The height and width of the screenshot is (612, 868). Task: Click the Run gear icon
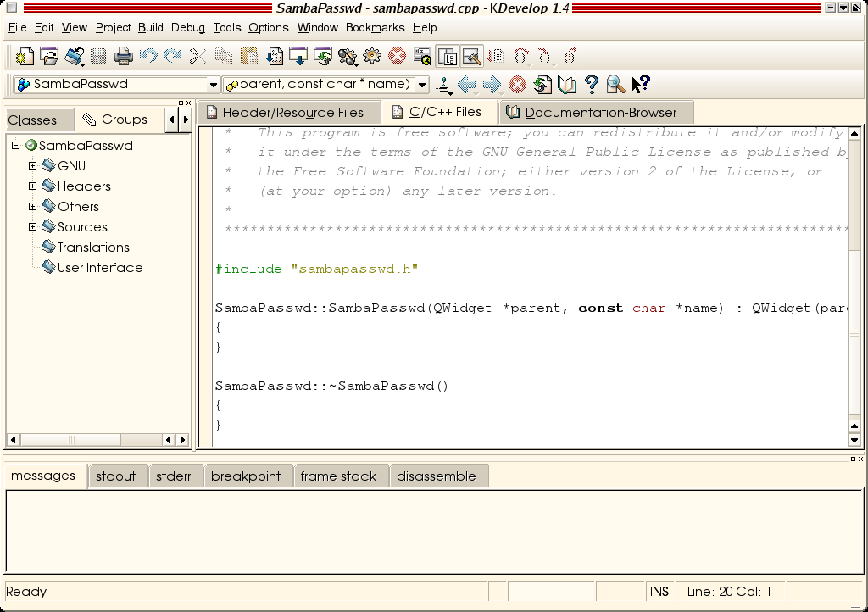click(372, 56)
